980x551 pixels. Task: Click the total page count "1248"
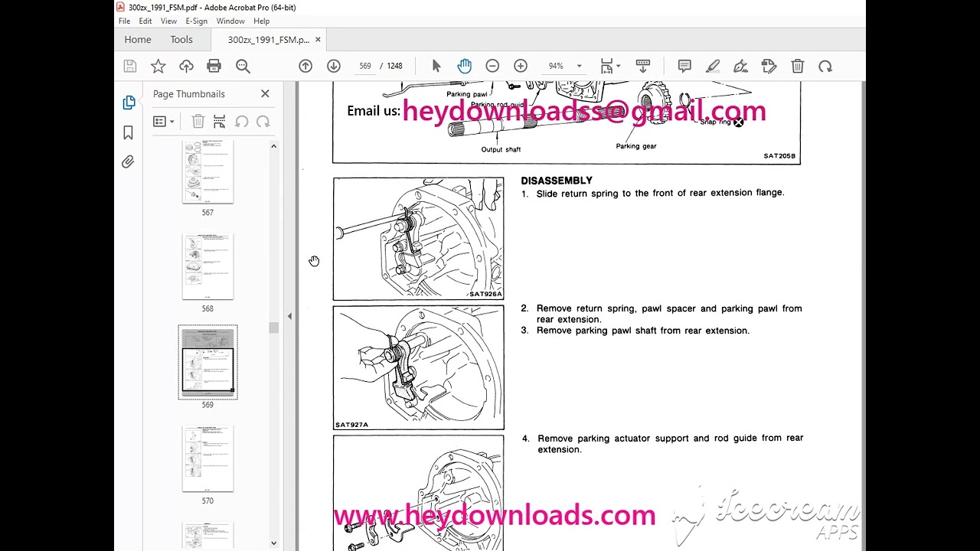394,67
